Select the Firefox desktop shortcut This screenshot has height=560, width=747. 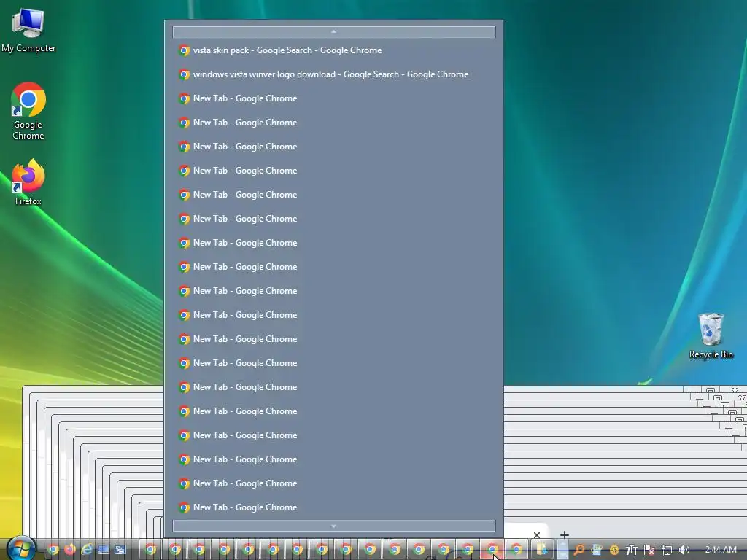tap(28, 182)
